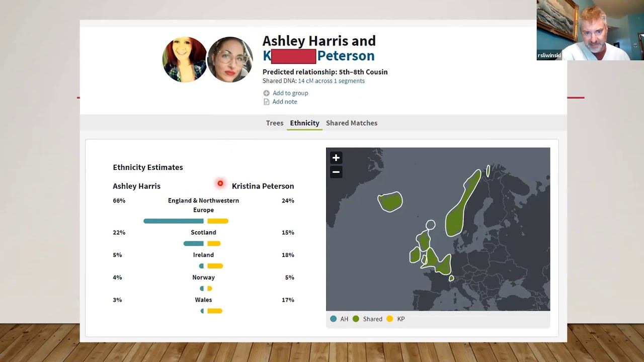644x362 pixels.
Task: Click the Add note document icon
Action: (266, 102)
